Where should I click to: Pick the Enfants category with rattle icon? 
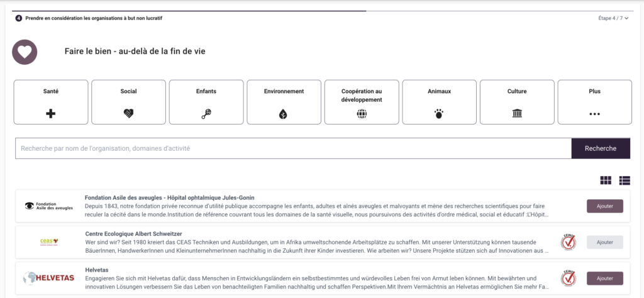[206, 102]
